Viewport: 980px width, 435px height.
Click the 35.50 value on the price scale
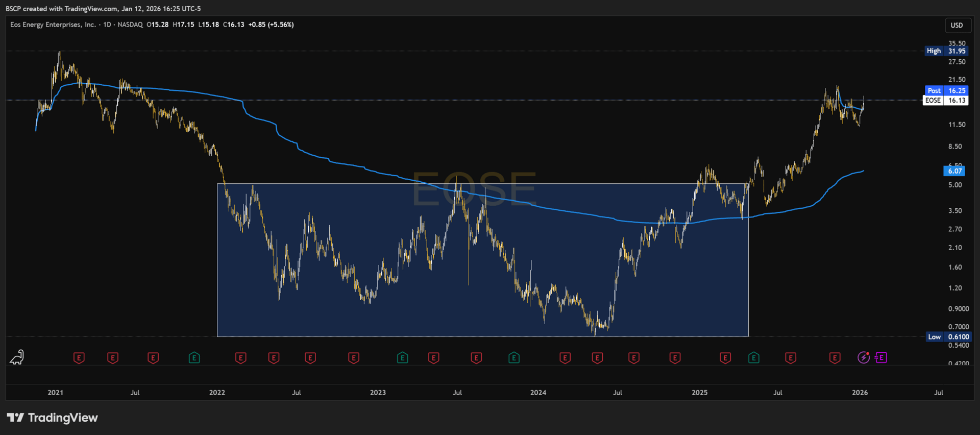957,43
